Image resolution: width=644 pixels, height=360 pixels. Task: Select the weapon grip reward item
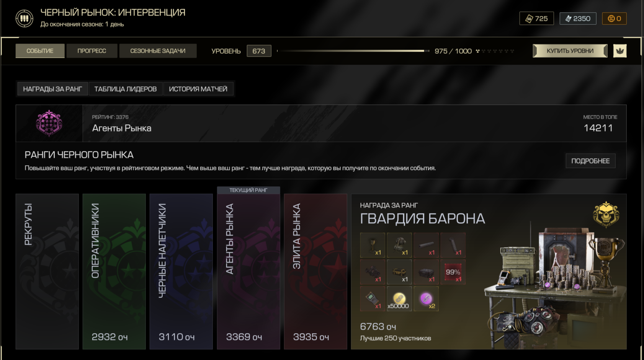(x=453, y=245)
